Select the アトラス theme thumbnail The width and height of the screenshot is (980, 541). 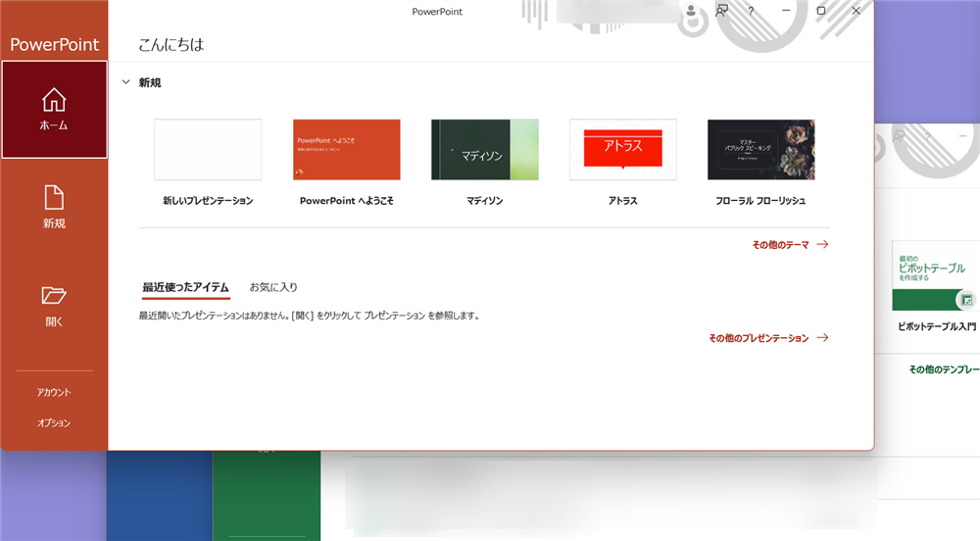coord(622,149)
